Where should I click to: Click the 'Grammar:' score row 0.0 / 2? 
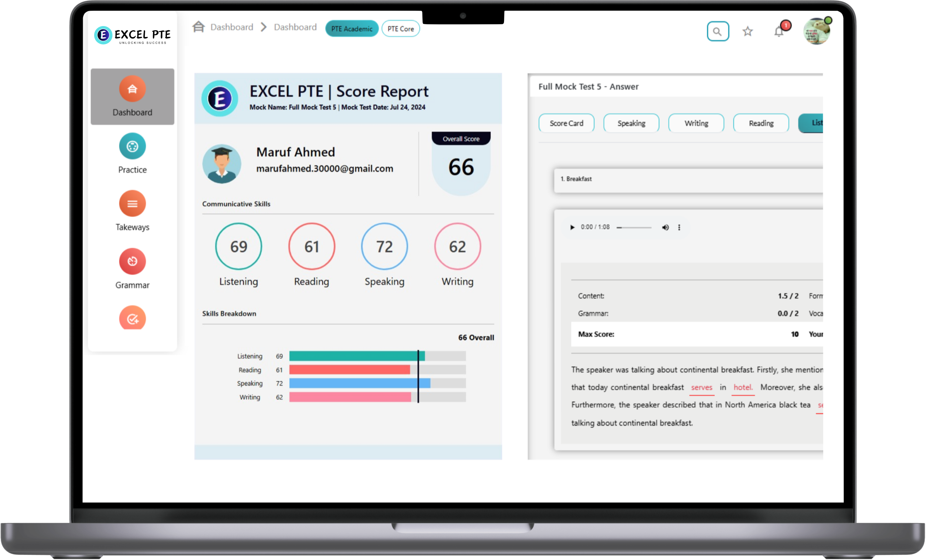(688, 314)
